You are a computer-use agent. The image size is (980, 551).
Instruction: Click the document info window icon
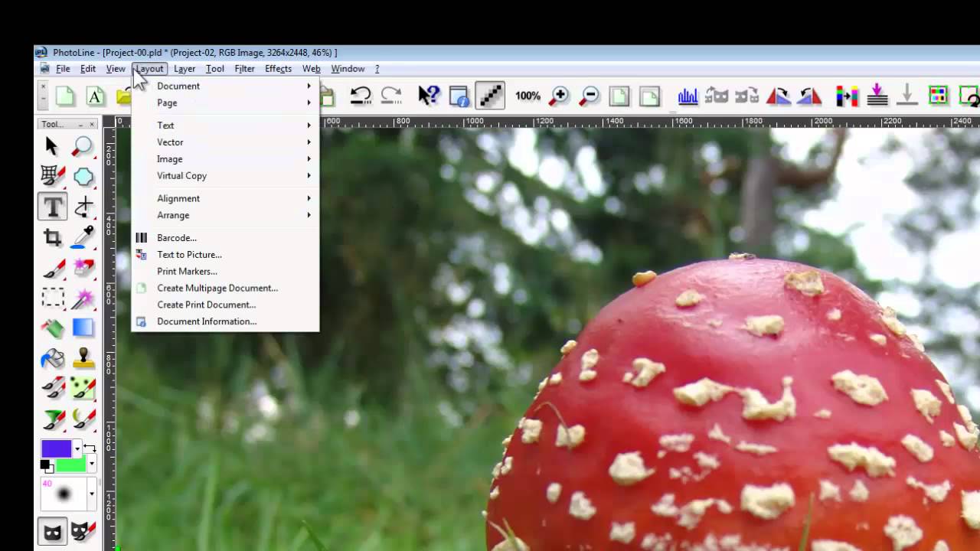[459, 96]
